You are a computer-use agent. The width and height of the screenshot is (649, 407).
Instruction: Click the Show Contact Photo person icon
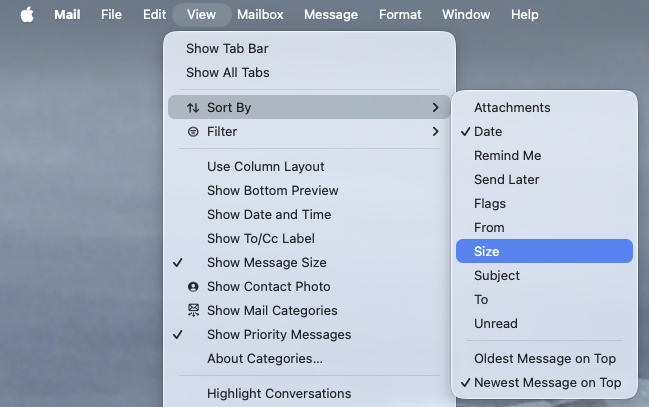tap(193, 287)
